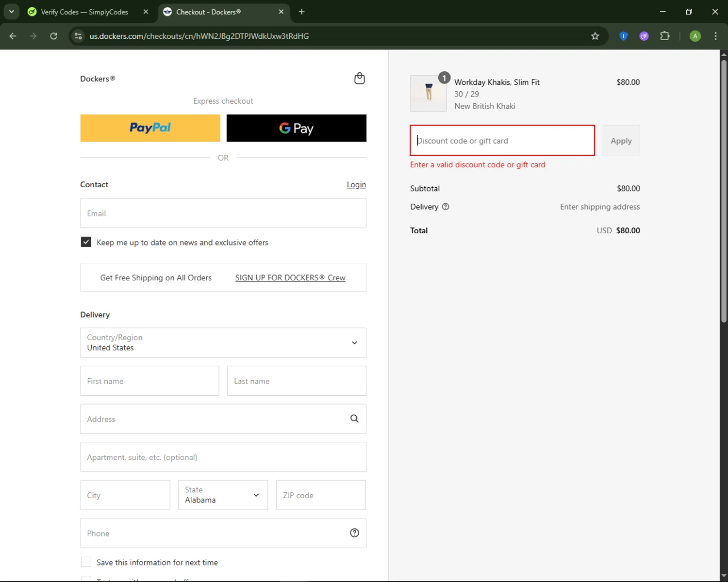
Task: Click the 'Enter shipping address' delivery text
Action: (600, 207)
